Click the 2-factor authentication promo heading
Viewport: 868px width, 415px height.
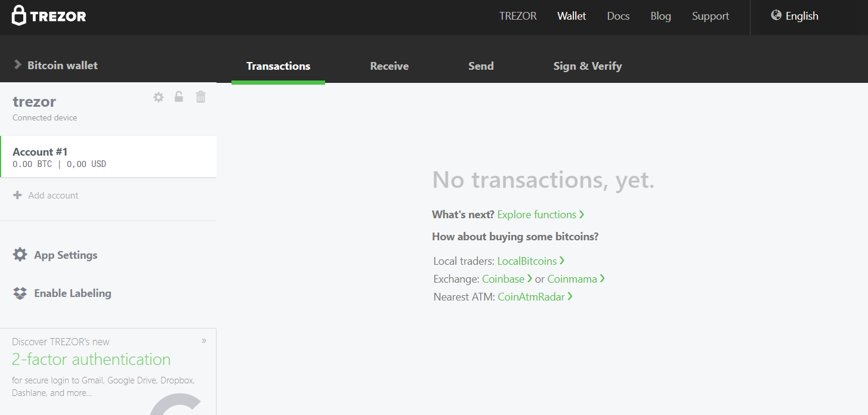[x=91, y=360]
